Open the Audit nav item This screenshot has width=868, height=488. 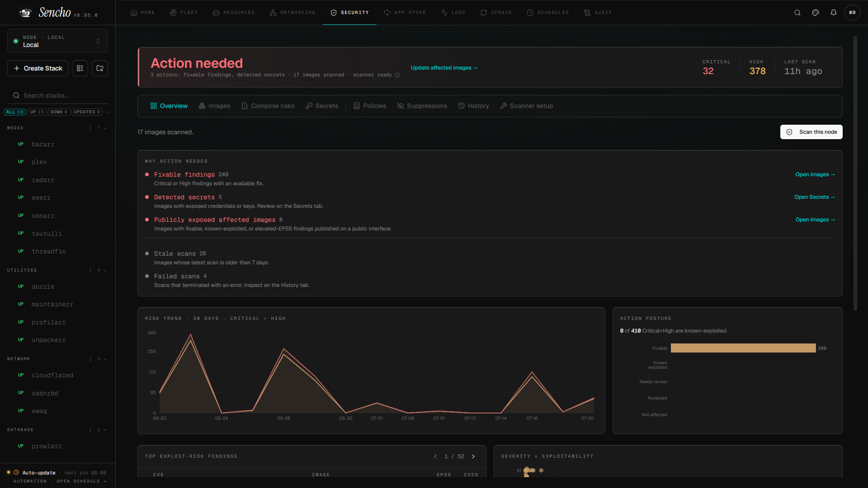pos(598,13)
